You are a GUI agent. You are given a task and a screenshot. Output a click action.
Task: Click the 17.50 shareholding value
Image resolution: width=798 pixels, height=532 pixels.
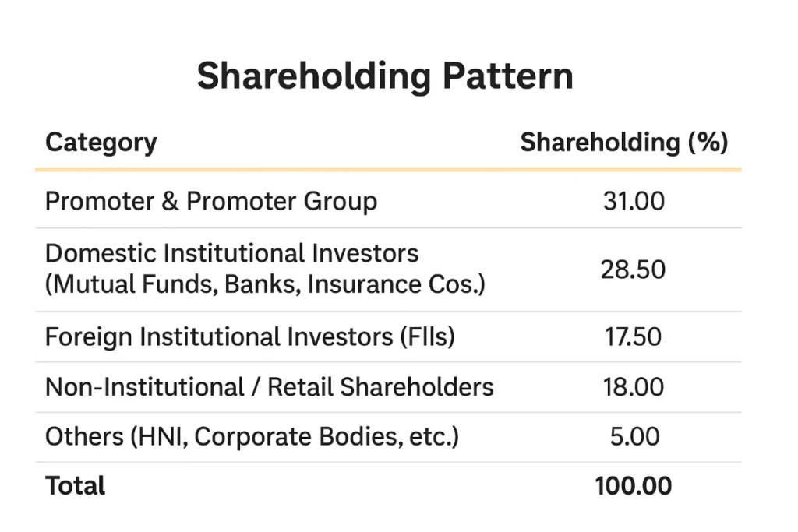tap(633, 336)
